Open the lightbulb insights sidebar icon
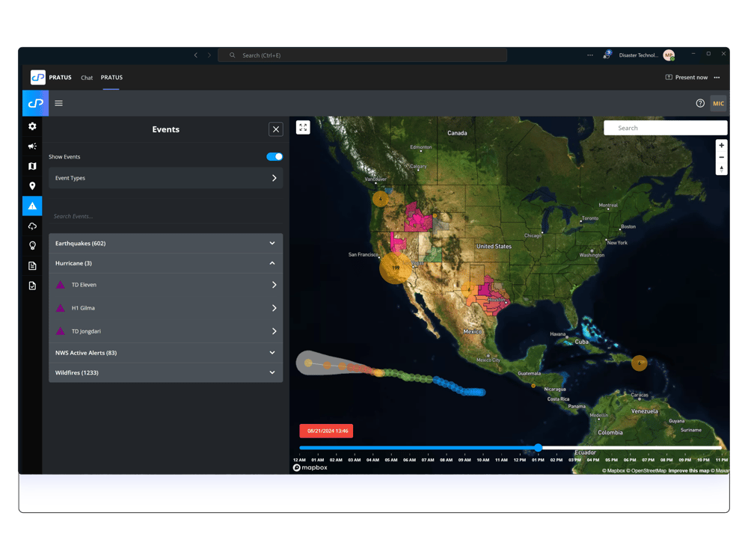The width and height of the screenshot is (748, 560). [x=32, y=245]
